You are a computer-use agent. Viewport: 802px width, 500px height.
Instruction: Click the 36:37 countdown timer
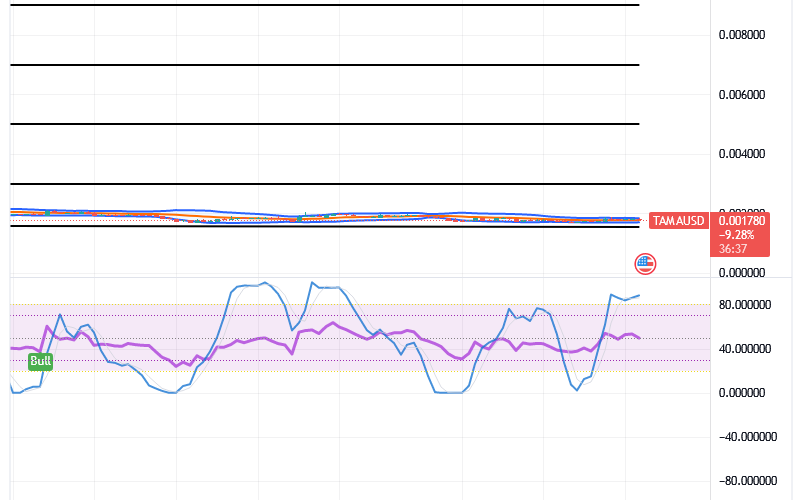pos(733,249)
